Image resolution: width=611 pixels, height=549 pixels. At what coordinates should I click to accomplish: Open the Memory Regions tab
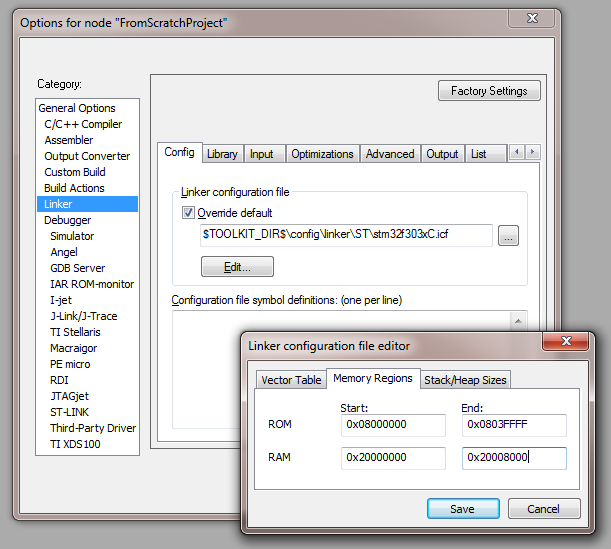pos(373,378)
